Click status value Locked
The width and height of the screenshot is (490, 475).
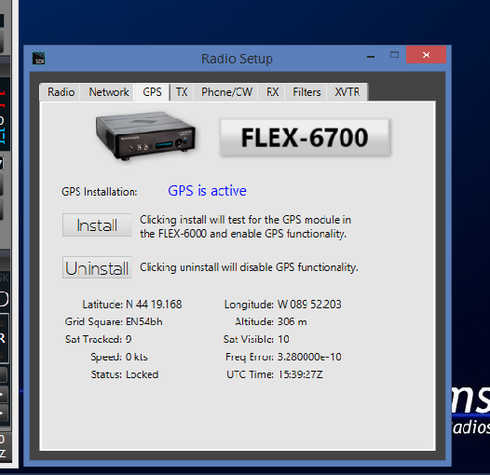click(142, 374)
